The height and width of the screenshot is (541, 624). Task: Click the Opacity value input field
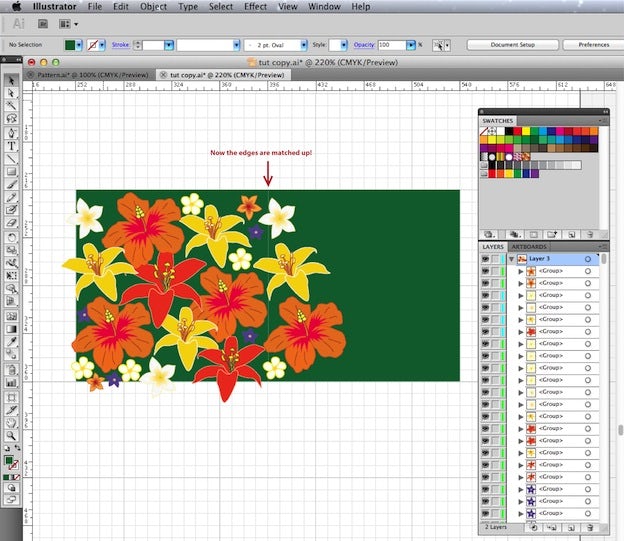(392, 45)
